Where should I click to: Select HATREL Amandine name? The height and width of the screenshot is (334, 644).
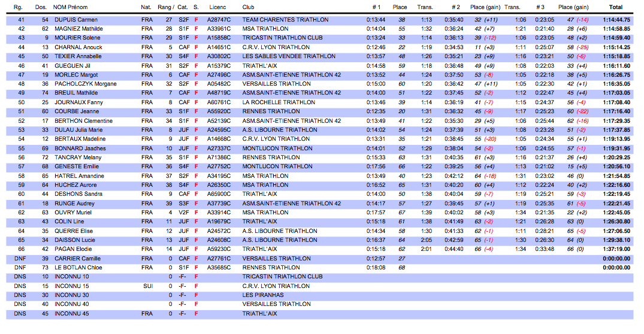(x=79, y=175)
